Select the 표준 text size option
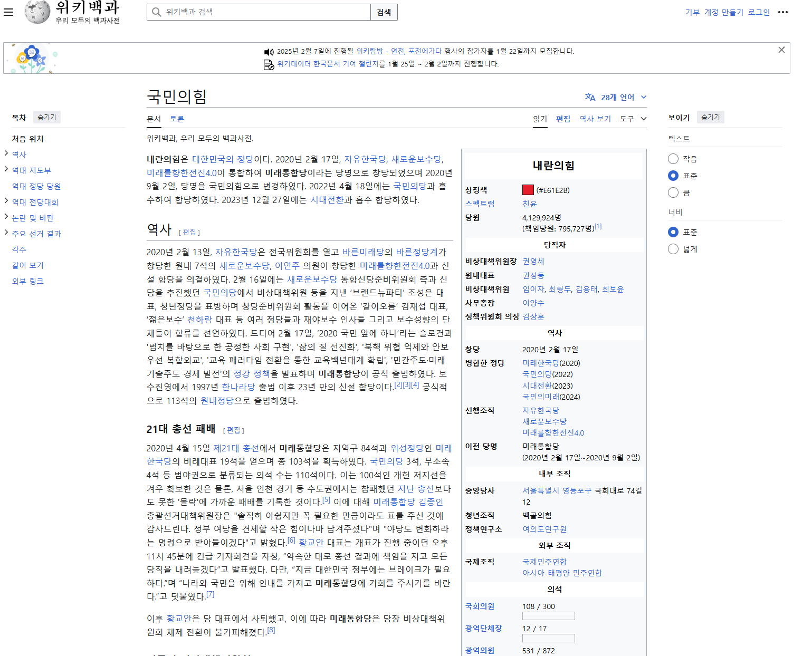Screen dimensions: 812x656 pyautogui.click(x=673, y=176)
